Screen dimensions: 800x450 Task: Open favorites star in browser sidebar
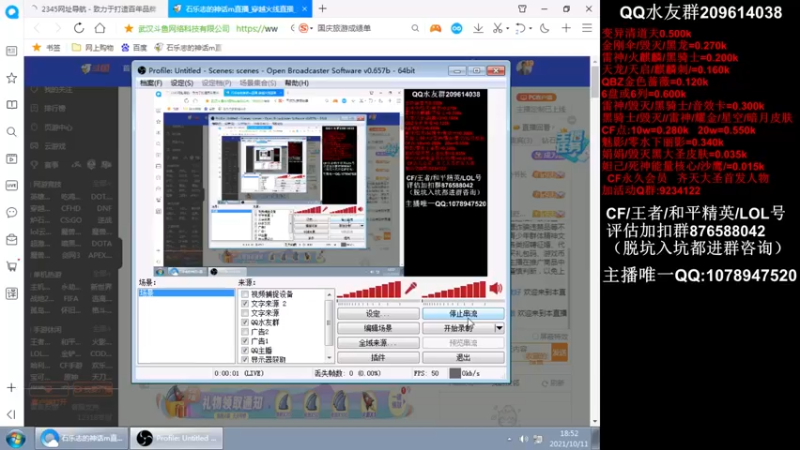coord(11,78)
